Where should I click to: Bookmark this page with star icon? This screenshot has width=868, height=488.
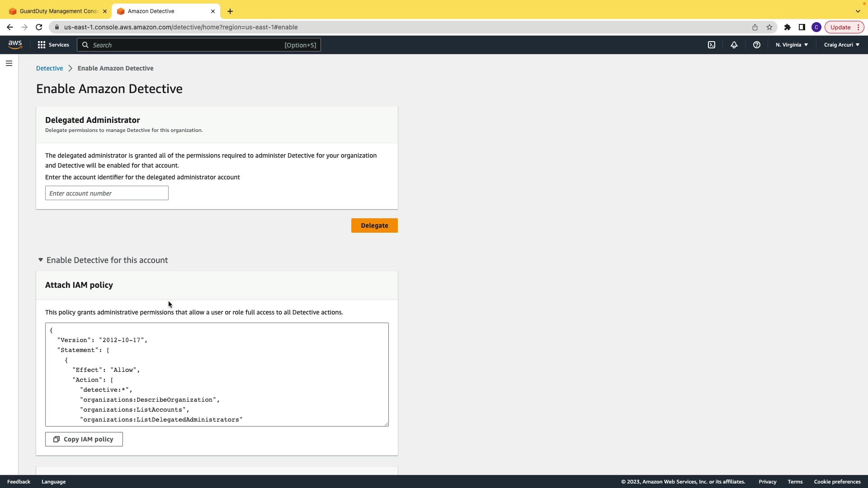click(769, 27)
